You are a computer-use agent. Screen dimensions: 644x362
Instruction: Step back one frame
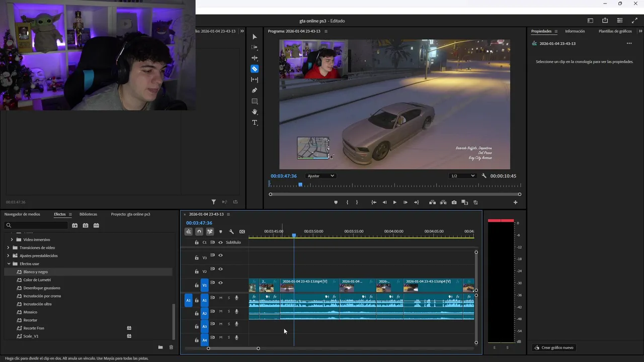click(x=384, y=202)
